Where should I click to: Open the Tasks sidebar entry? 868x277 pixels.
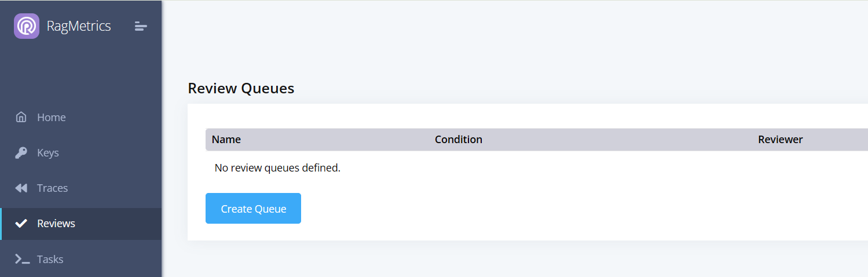[50, 259]
